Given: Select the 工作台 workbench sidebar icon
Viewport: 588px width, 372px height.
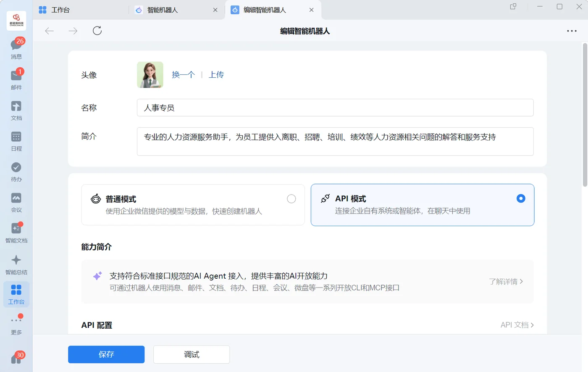Looking at the screenshot, I should pyautogui.click(x=16, y=294).
